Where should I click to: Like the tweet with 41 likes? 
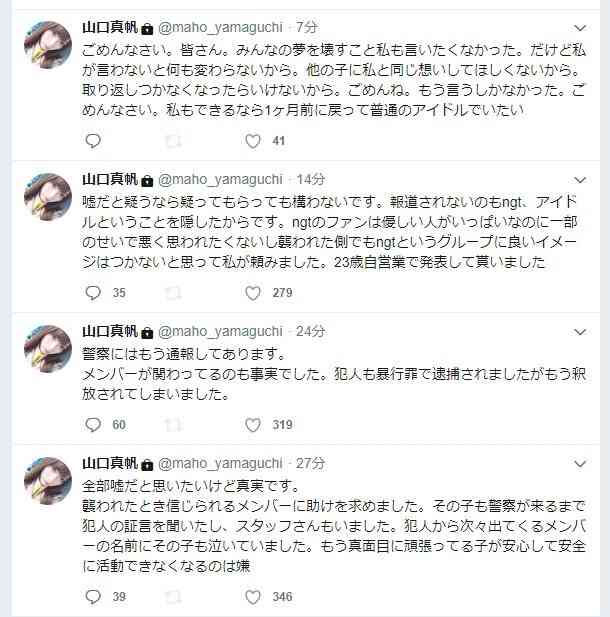tap(253, 141)
